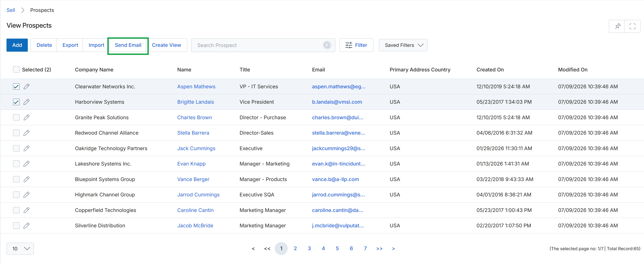Viewport: 644px width, 264px height.
Task: Check the Granite Peak Solutions row
Action: 16,118
